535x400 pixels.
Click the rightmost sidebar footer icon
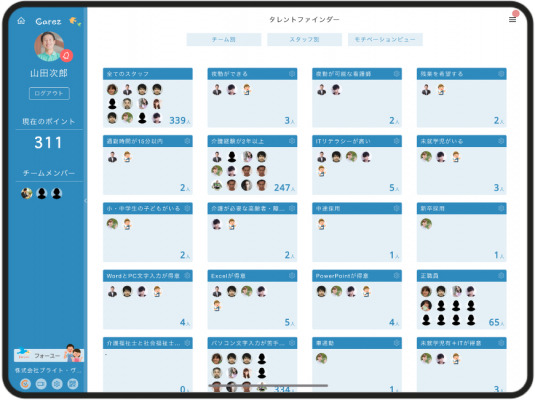73,384
